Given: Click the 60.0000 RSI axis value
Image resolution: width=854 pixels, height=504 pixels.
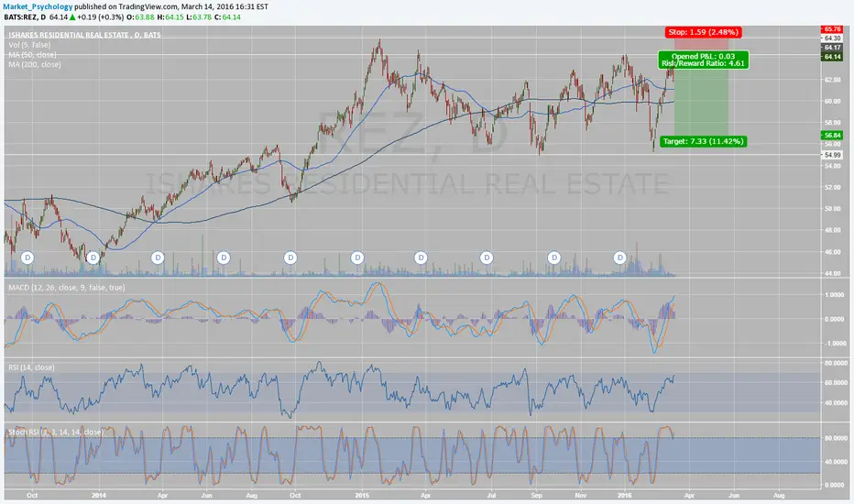Looking at the screenshot, I should [836, 383].
